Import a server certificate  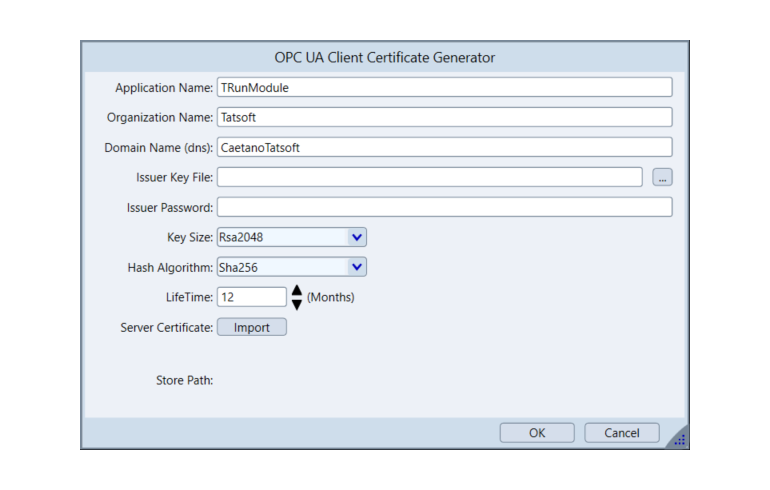(x=251, y=327)
